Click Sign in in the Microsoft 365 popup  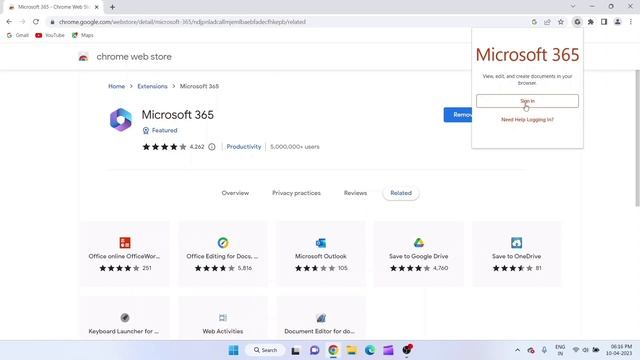(x=527, y=101)
